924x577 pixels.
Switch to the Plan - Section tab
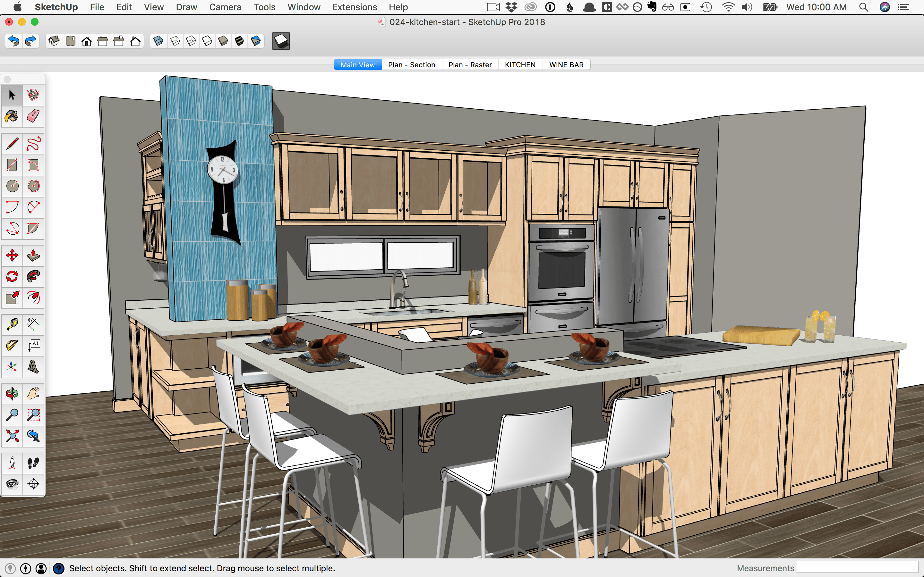pos(411,64)
